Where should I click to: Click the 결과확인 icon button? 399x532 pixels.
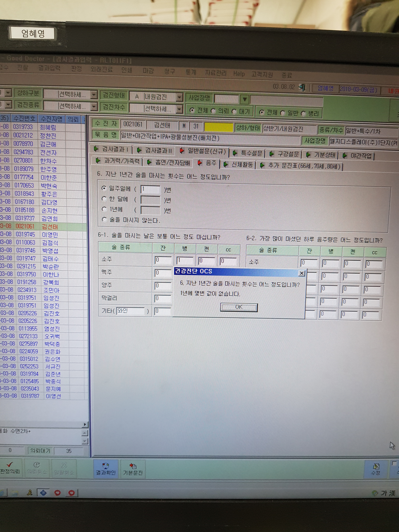(106, 469)
